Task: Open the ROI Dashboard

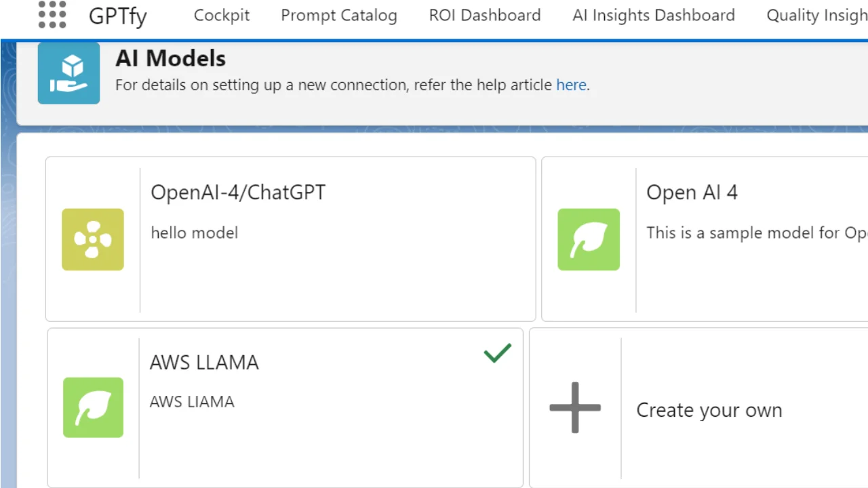Action: click(484, 15)
